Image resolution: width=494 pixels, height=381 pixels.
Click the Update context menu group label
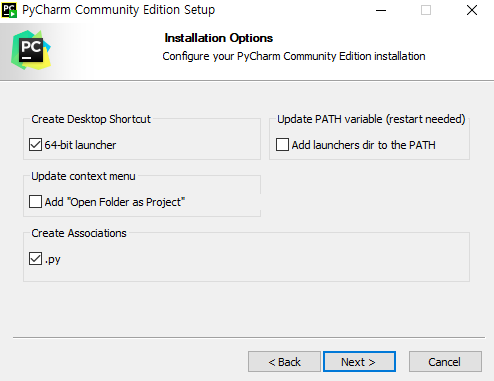(83, 176)
